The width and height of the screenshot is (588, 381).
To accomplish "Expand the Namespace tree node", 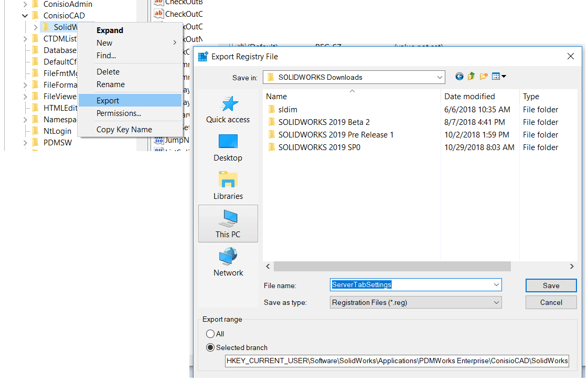I will 25,120.
